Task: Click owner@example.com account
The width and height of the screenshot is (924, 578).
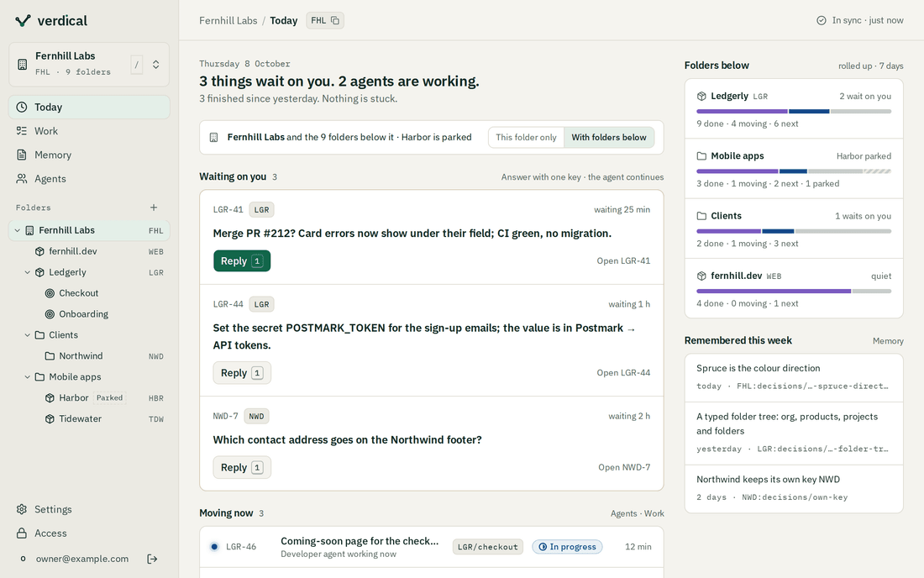Action: pyautogui.click(x=82, y=559)
